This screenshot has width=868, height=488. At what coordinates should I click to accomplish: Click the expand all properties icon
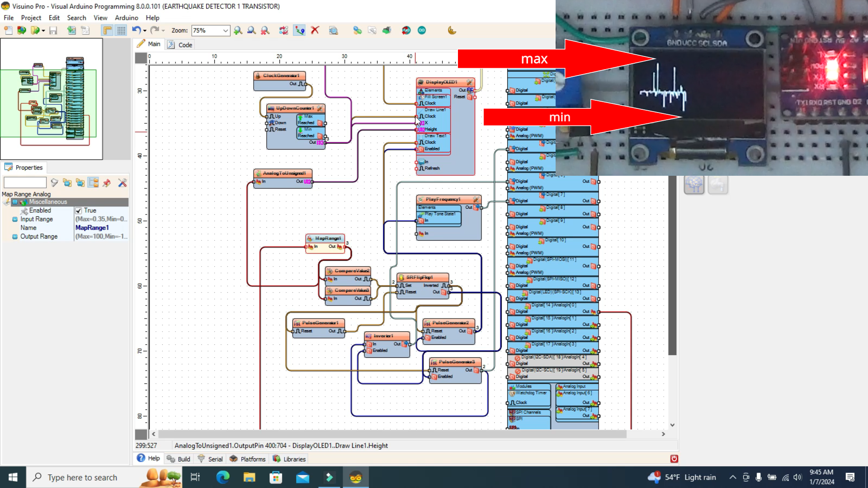point(67,183)
